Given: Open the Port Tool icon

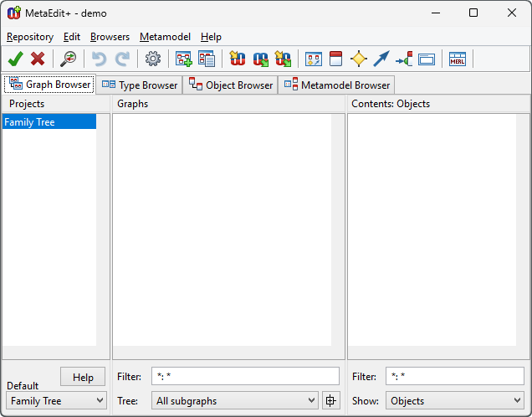Looking at the screenshot, I should tap(404, 59).
